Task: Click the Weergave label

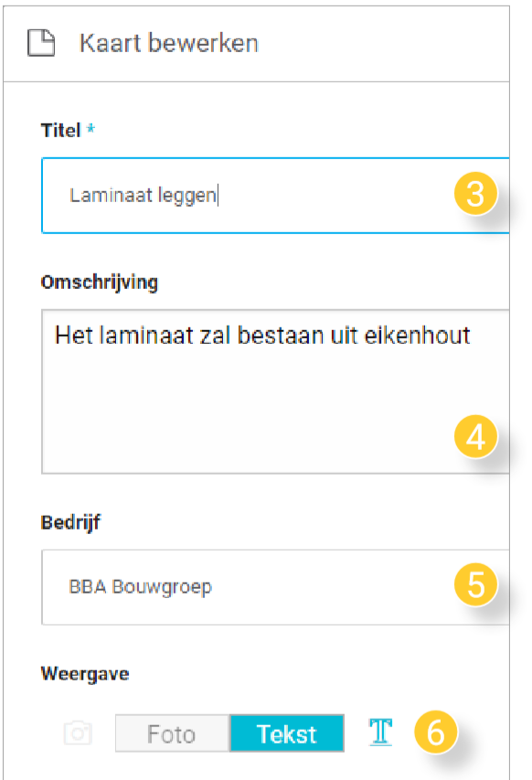Action: pos(85,674)
